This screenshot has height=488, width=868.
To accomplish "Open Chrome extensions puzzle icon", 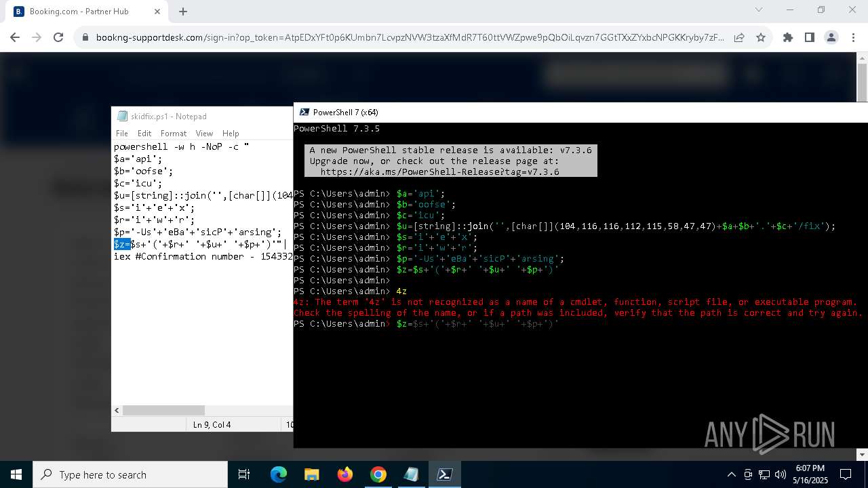I will (x=788, y=38).
